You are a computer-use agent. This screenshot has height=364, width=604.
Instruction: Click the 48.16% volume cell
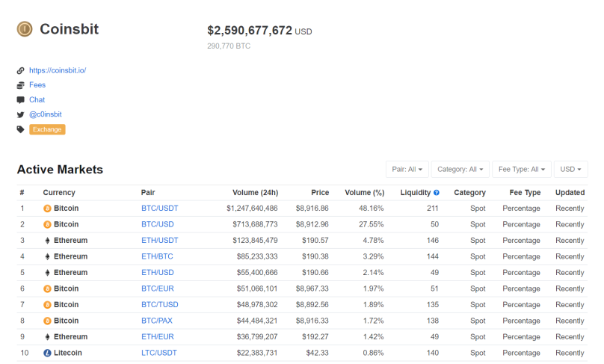[x=372, y=209]
